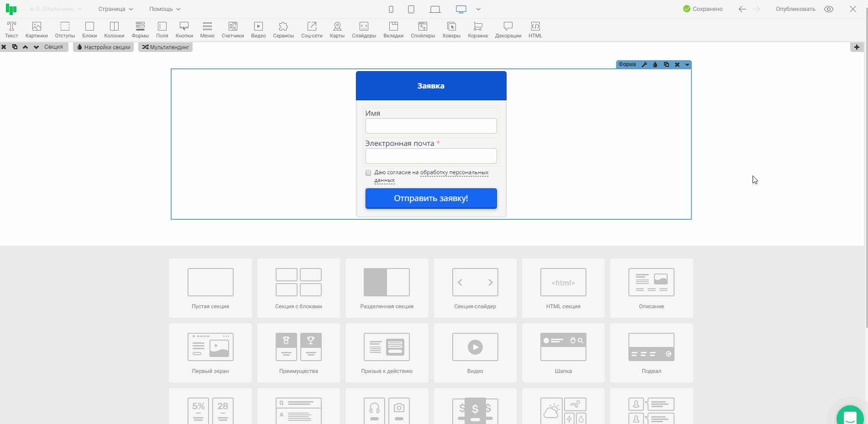This screenshot has height=424, width=868.
Task: Expand the Форма widget dropdown arrow
Action: 687,65
